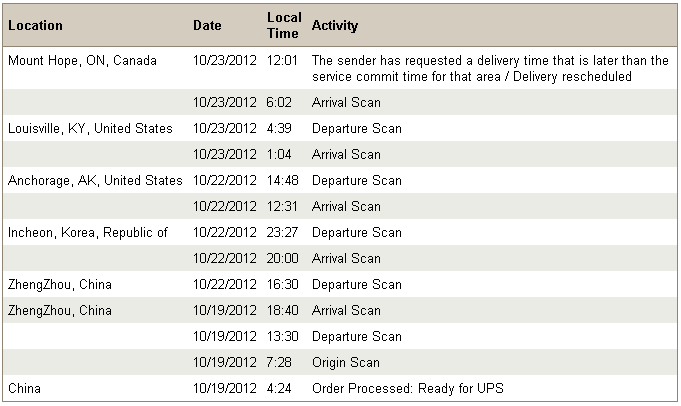This screenshot has width=681, height=406.
Task: Click the 12:01 local time entry
Action: coord(283,61)
